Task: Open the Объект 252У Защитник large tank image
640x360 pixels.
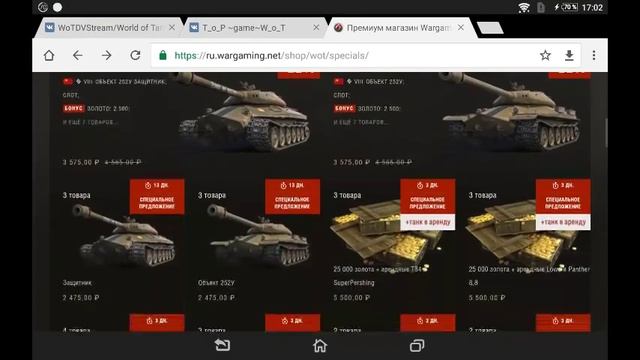Action: (244, 111)
